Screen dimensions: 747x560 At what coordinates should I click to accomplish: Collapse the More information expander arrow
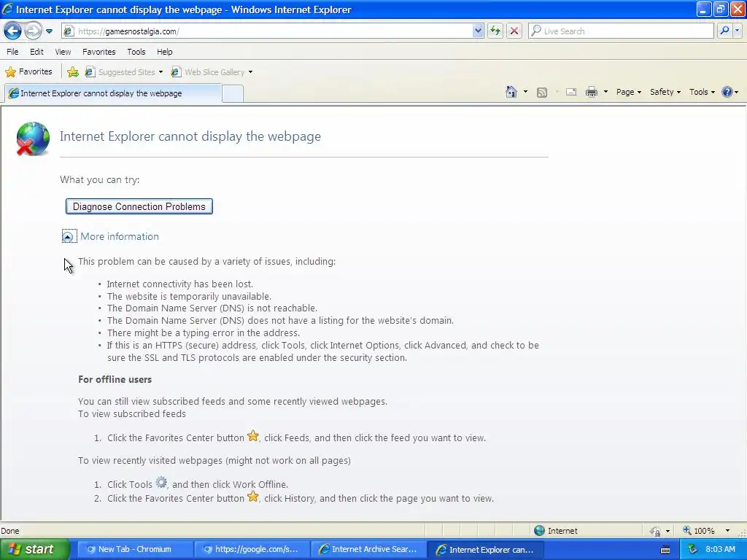point(69,237)
